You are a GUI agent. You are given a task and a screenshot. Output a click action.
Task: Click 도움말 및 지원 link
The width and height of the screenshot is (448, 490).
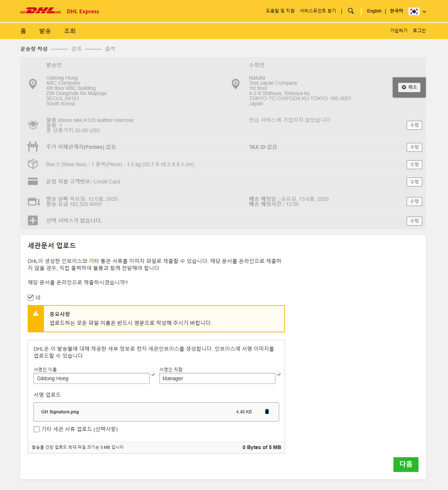[x=280, y=11]
